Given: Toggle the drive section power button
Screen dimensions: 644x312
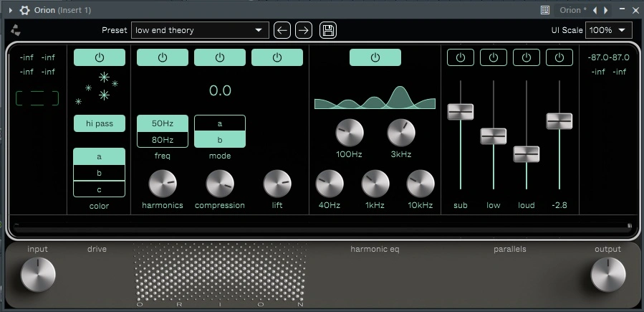Looking at the screenshot, I should tap(100, 57).
